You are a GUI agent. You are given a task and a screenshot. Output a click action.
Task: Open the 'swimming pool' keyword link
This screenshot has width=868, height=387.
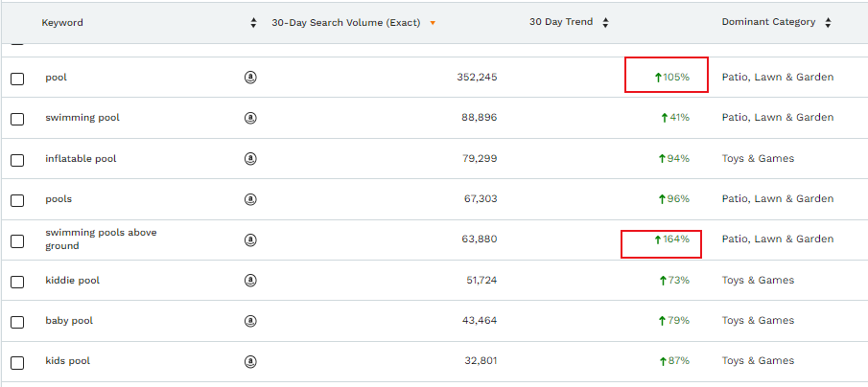tap(82, 118)
